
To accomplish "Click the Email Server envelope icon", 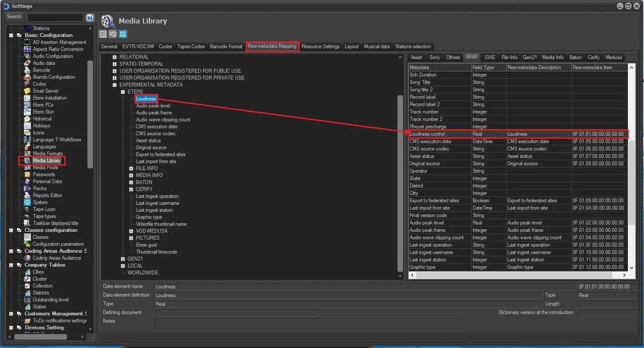I will 28,91.
